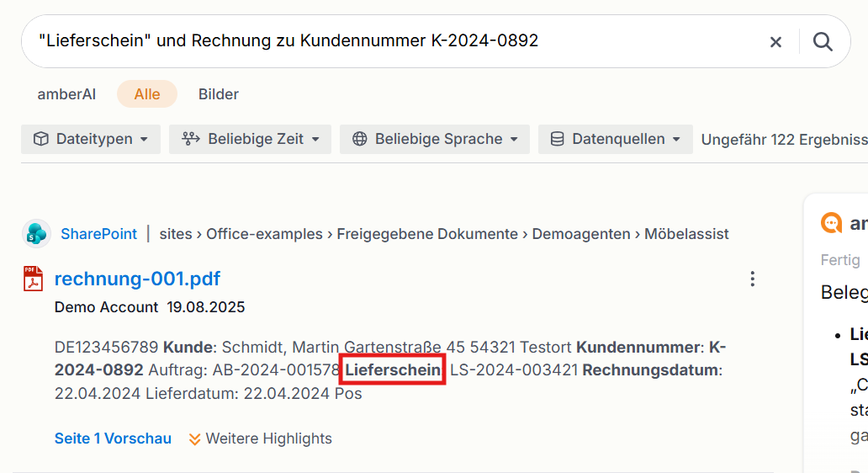The image size is (868, 473).
Task: Open the Beliebige Sprache dropdown arrow
Action: click(x=514, y=139)
